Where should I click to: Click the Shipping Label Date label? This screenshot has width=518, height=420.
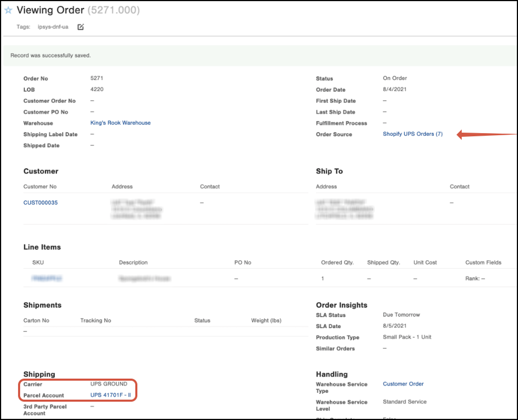pyautogui.click(x=50, y=134)
